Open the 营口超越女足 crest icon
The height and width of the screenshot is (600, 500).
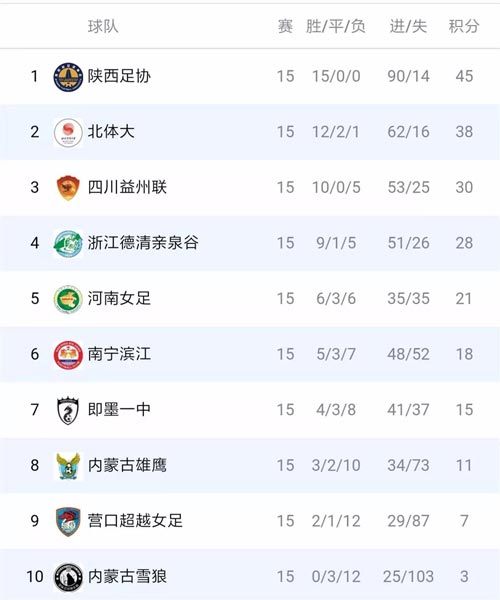[68, 522]
